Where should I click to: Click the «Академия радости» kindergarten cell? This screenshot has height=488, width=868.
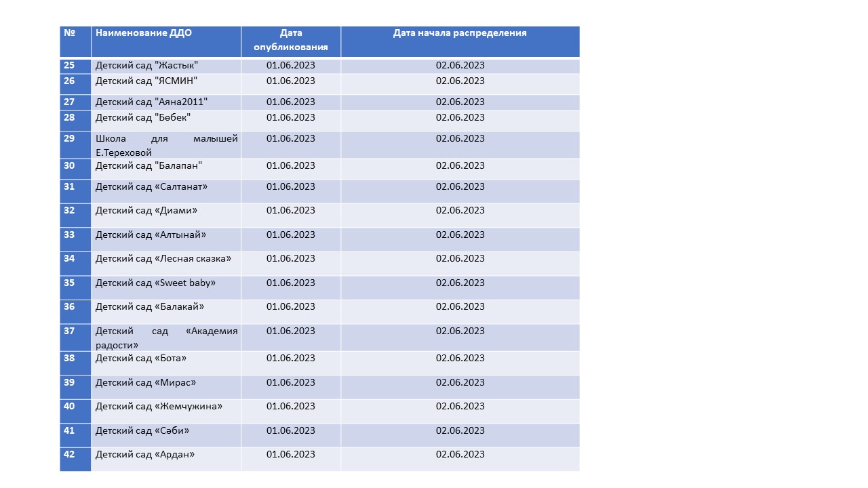point(166,338)
